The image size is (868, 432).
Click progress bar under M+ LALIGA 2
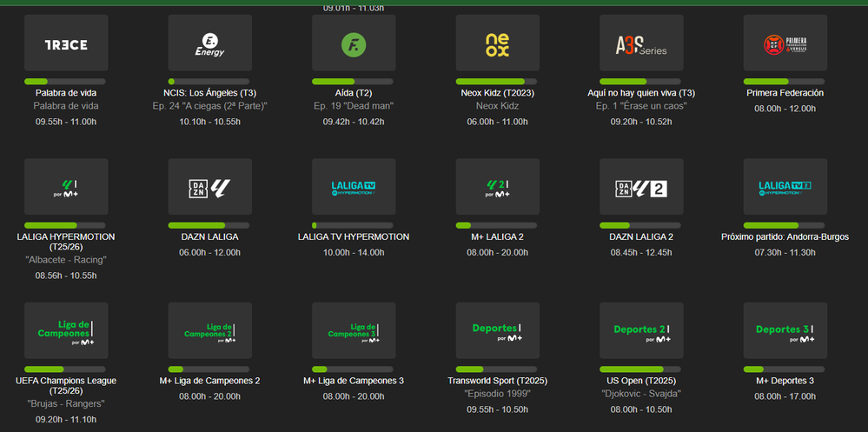[497, 226]
